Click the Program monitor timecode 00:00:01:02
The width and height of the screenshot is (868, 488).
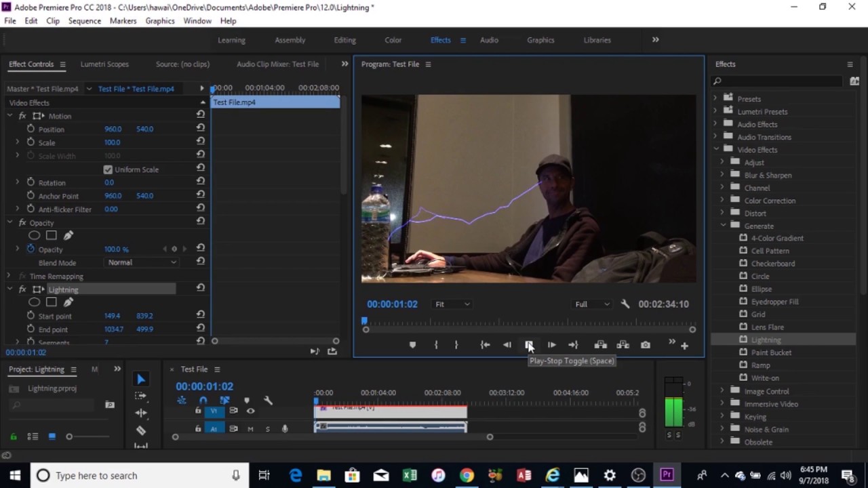click(392, 304)
